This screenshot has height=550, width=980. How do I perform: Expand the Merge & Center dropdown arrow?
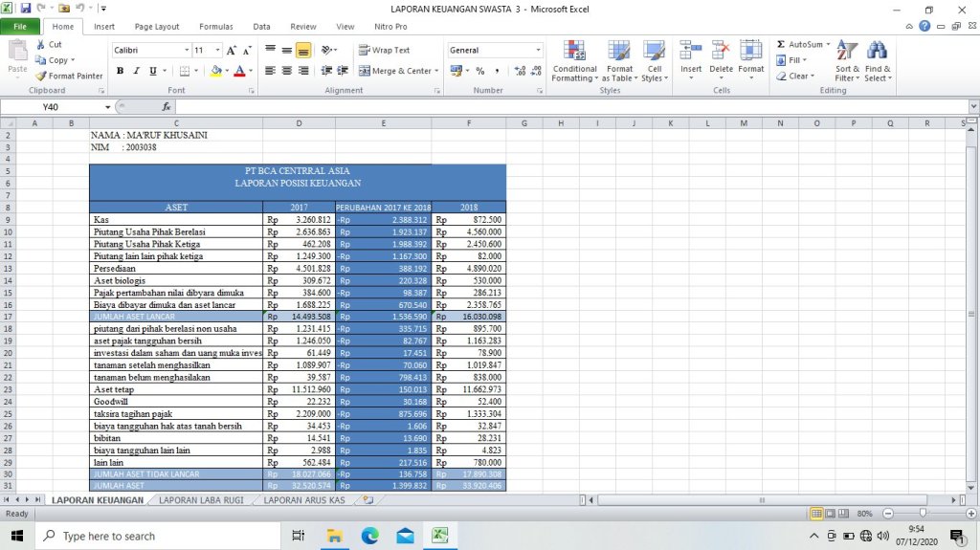(x=436, y=71)
